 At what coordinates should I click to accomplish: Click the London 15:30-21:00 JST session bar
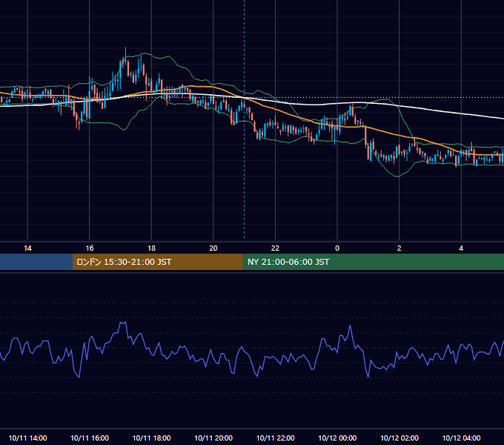pos(157,262)
